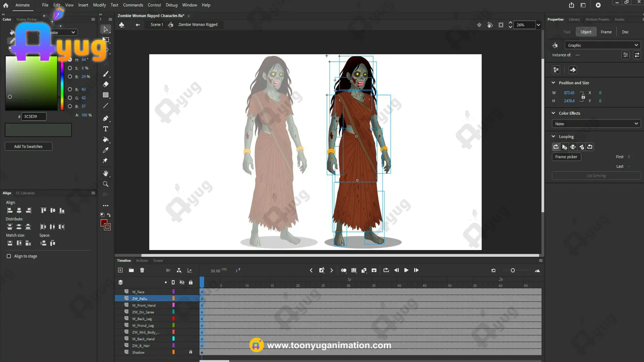The image size is (644, 362).
Task: Choose the Zoom magnifier tool
Action: click(105, 184)
